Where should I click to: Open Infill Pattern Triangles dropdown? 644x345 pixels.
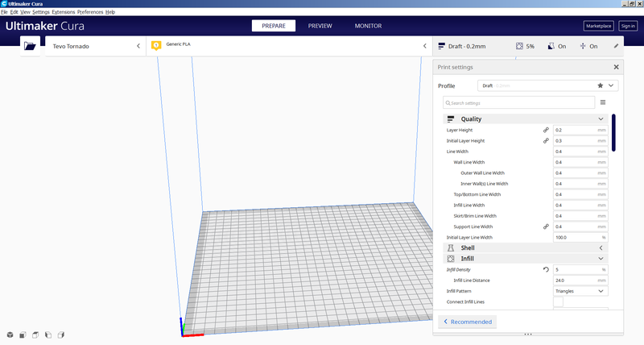580,291
